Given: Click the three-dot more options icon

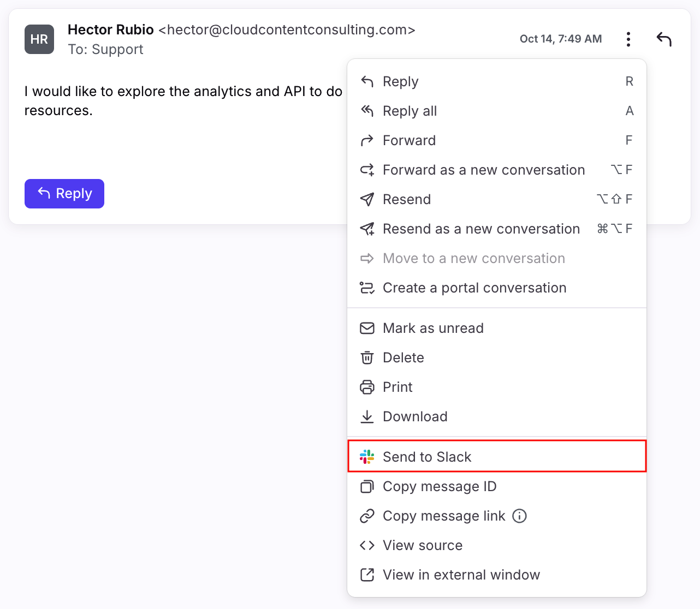Looking at the screenshot, I should 628,39.
